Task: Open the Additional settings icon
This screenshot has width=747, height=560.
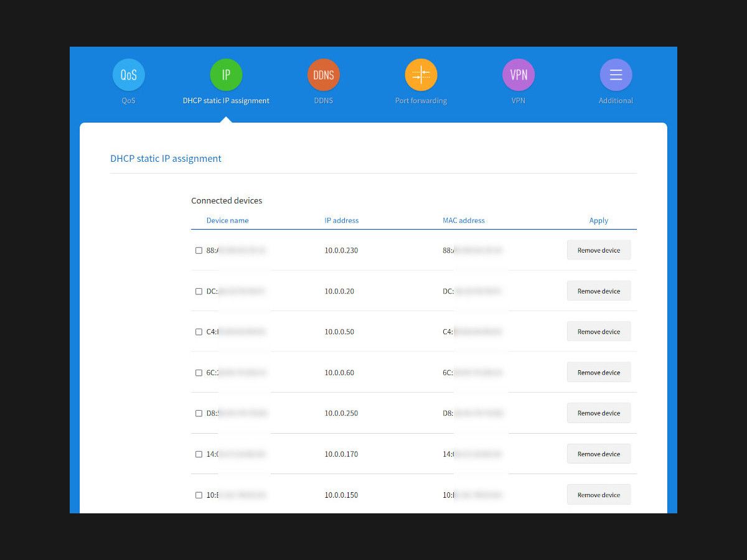Action: pyautogui.click(x=616, y=73)
